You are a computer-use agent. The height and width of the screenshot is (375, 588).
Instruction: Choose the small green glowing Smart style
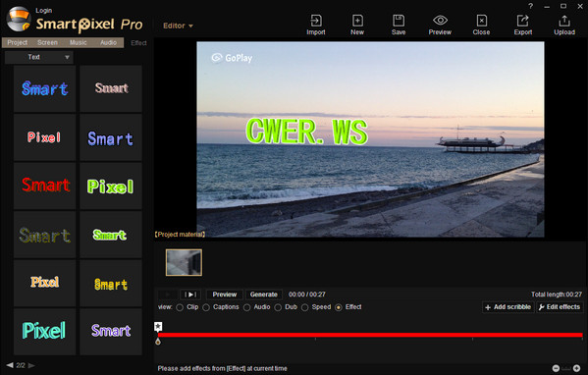point(111,235)
